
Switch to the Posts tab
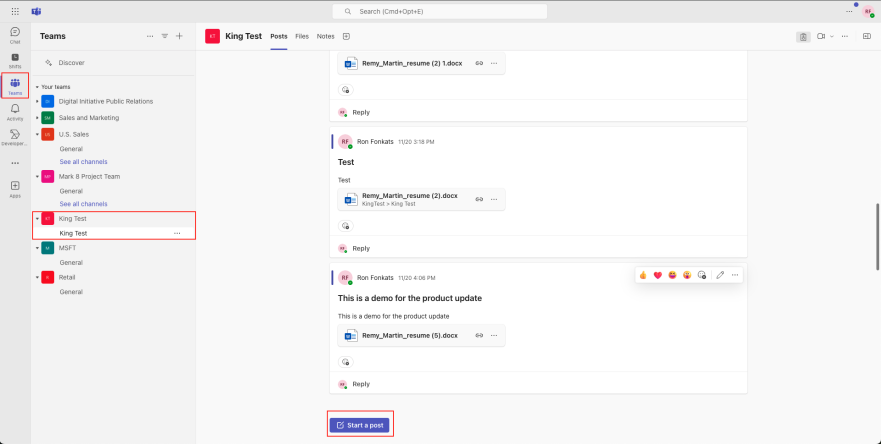[x=279, y=37]
